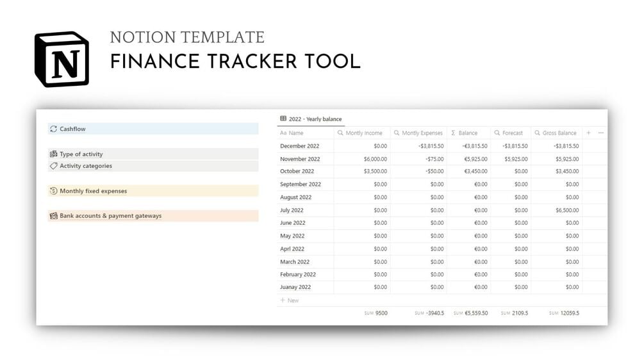Click the search icon in Forecast header
644x362 pixels.
pyautogui.click(x=497, y=133)
